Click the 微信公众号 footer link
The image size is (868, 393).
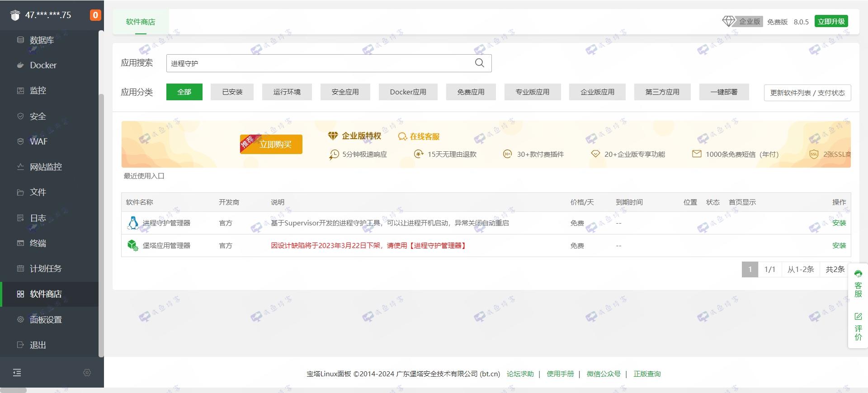coord(604,374)
